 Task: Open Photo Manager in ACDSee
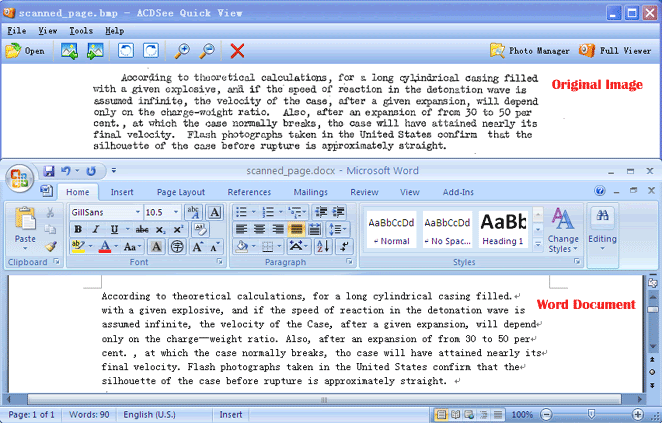click(x=529, y=51)
